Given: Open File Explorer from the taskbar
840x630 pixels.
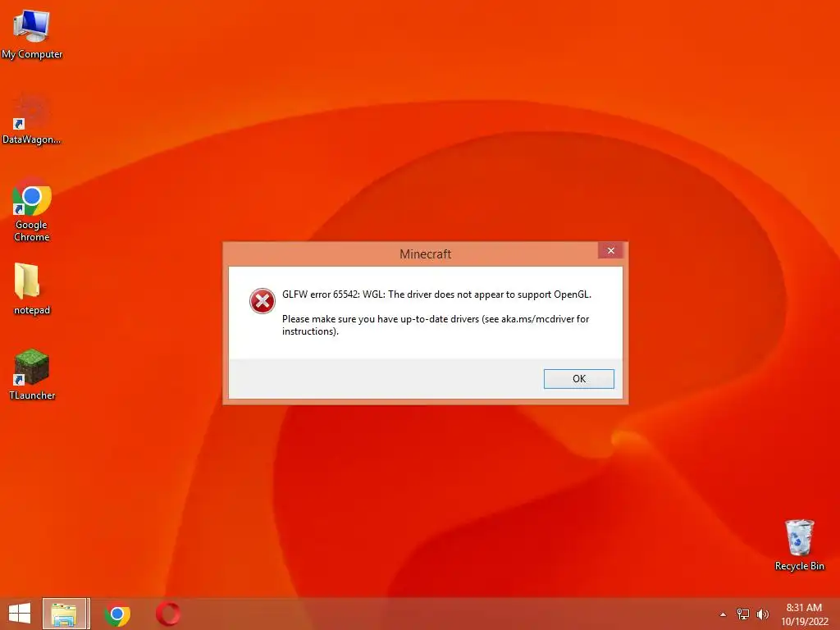Looking at the screenshot, I should tap(66, 614).
